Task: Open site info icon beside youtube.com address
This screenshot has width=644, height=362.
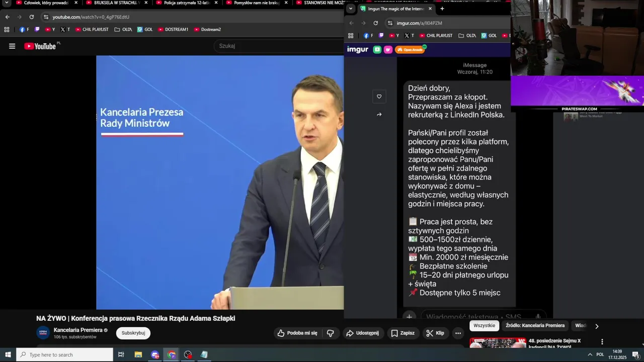Action: 46,17
